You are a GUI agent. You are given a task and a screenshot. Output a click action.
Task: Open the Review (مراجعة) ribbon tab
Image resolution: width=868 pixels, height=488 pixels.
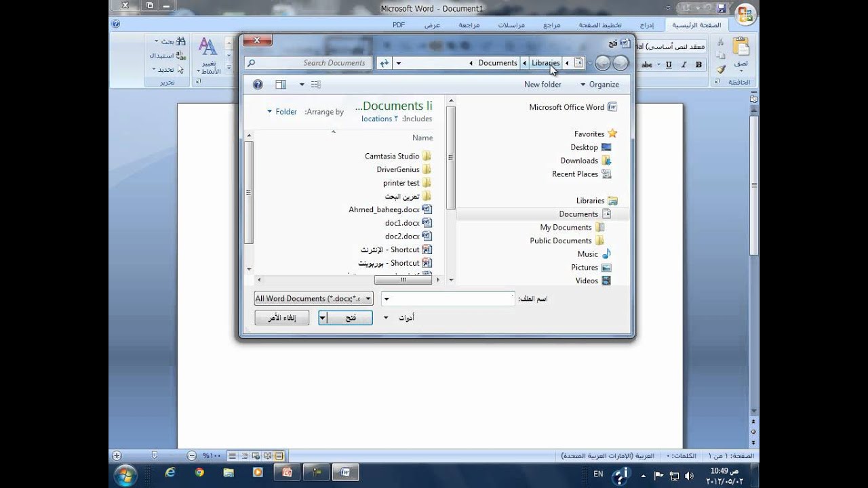click(469, 25)
